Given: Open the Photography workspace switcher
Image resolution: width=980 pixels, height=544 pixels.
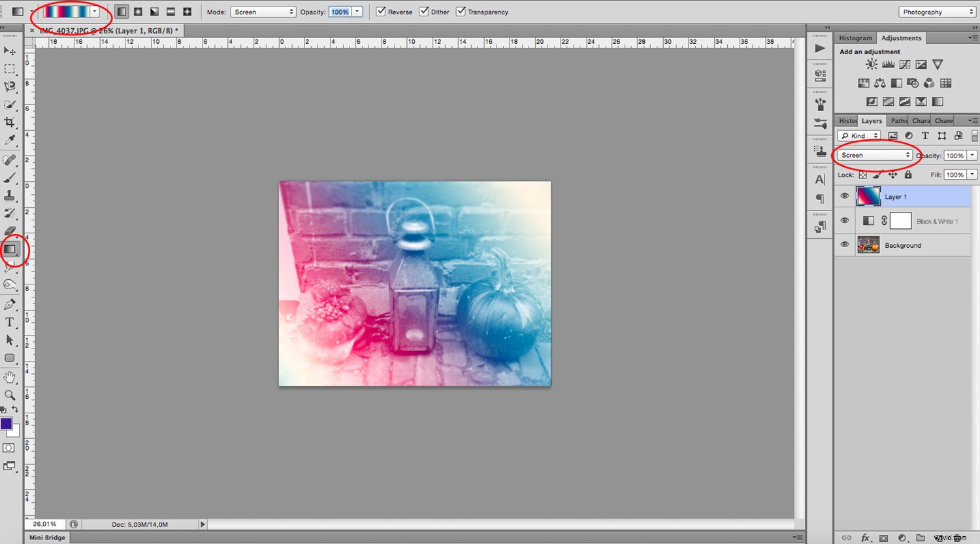Looking at the screenshot, I should (x=937, y=11).
